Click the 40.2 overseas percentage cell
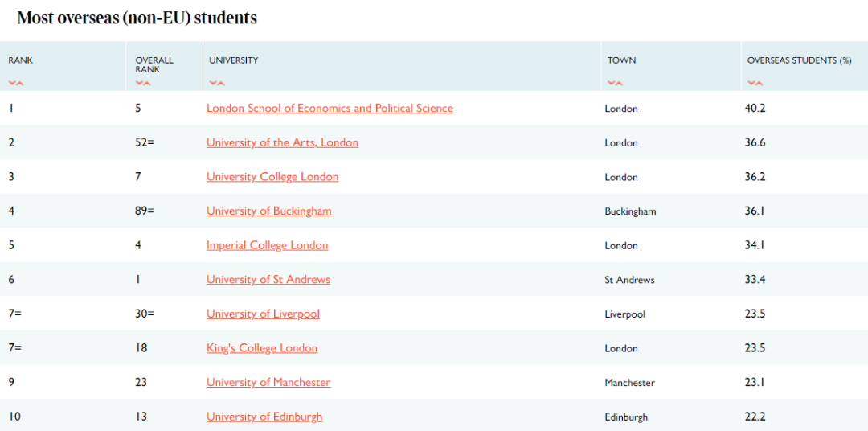 (755, 109)
